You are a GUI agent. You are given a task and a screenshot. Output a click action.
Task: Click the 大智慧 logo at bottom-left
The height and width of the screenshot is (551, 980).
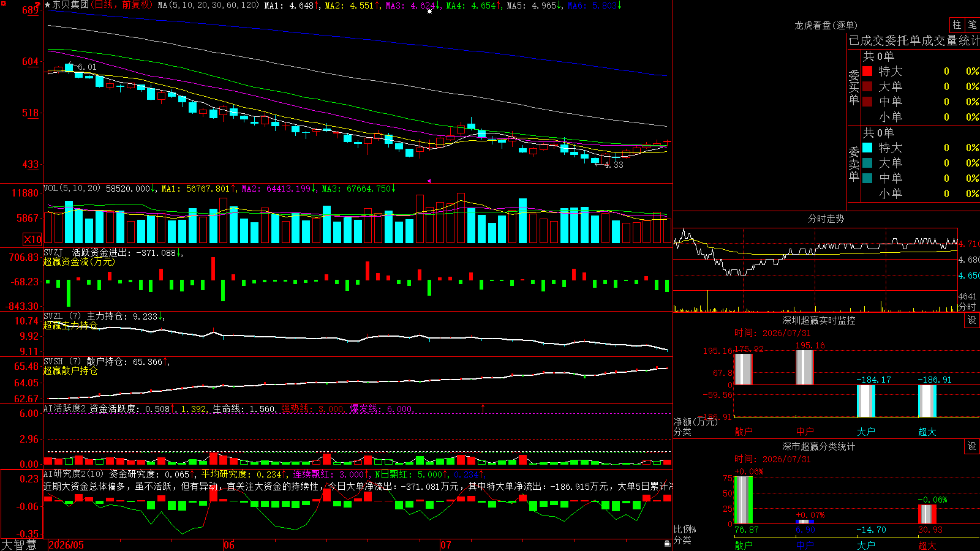19,544
